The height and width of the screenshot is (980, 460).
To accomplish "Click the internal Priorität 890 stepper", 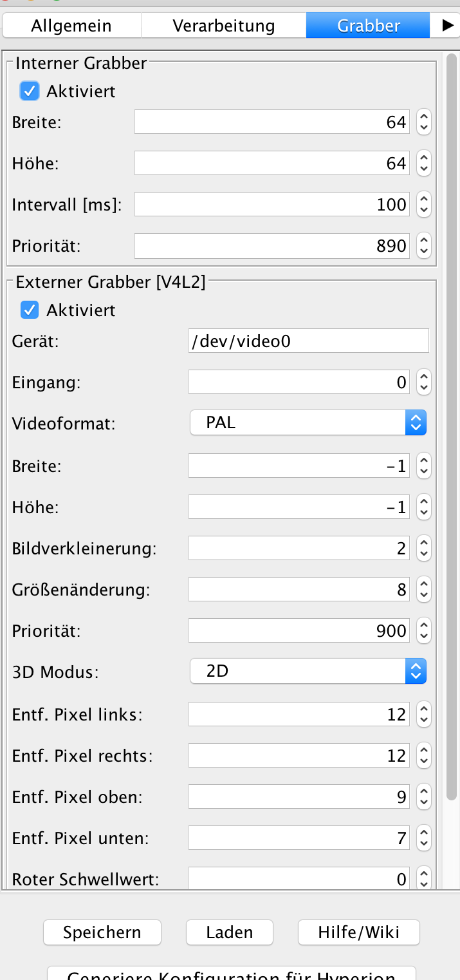I will coord(423,245).
